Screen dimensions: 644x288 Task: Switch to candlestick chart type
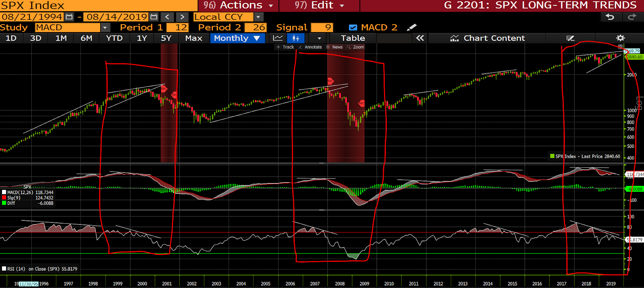pyautogui.click(x=296, y=38)
